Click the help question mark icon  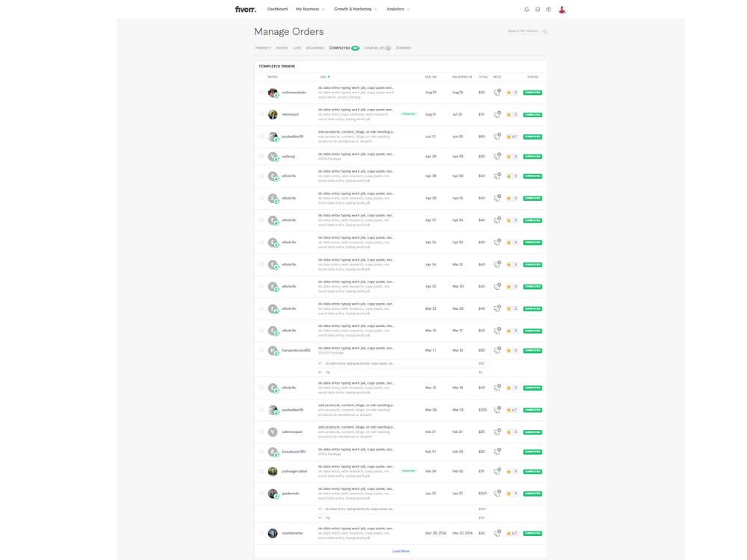pyautogui.click(x=548, y=10)
